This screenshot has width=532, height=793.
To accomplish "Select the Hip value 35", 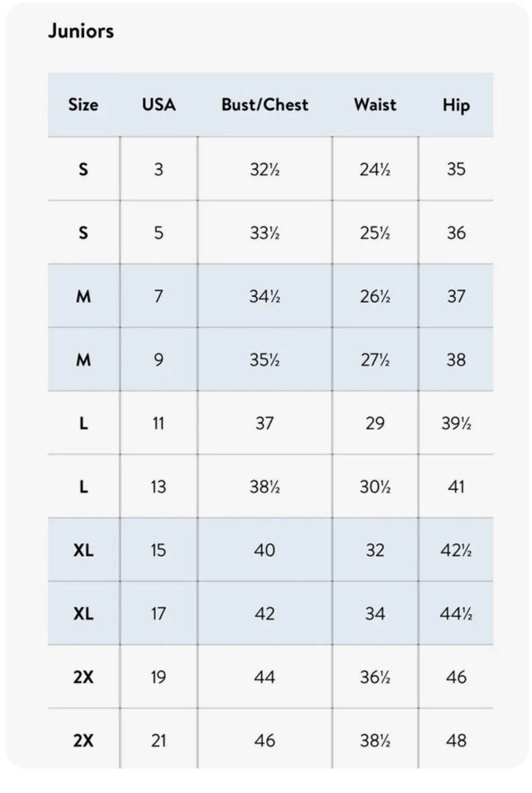I will click(x=456, y=169).
